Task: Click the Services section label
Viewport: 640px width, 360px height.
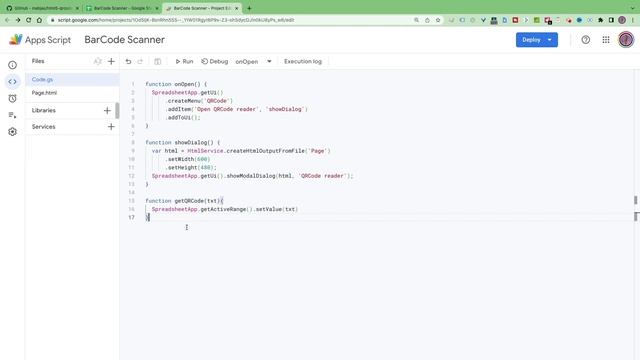Action: pos(44,127)
